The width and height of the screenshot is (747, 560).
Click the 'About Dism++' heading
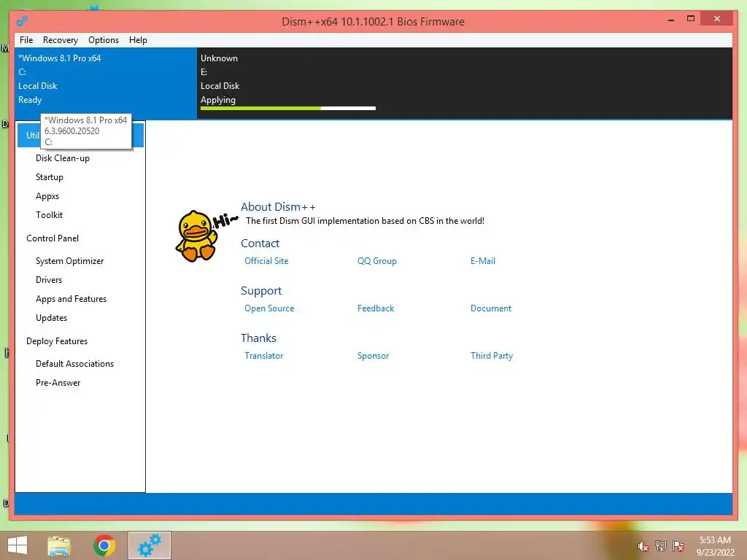[x=278, y=206]
